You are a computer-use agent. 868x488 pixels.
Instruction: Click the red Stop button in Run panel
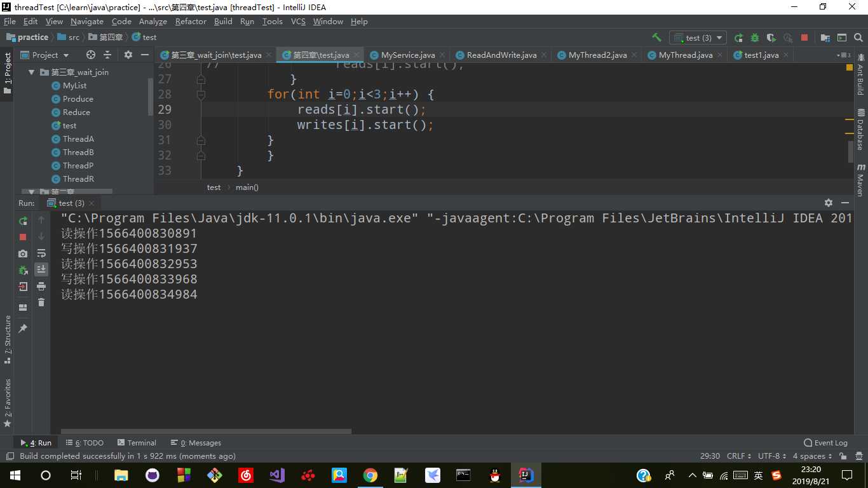pyautogui.click(x=23, y=237)
